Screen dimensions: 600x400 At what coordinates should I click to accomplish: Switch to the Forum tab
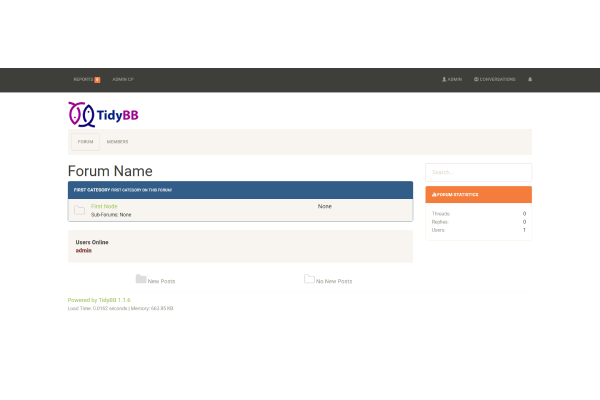pyautogui.click(x=85, y=142)
